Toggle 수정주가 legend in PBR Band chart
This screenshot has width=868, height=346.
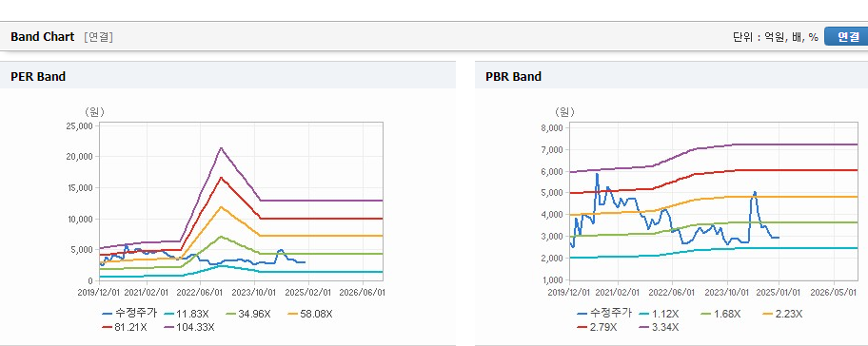pos(604,314)
